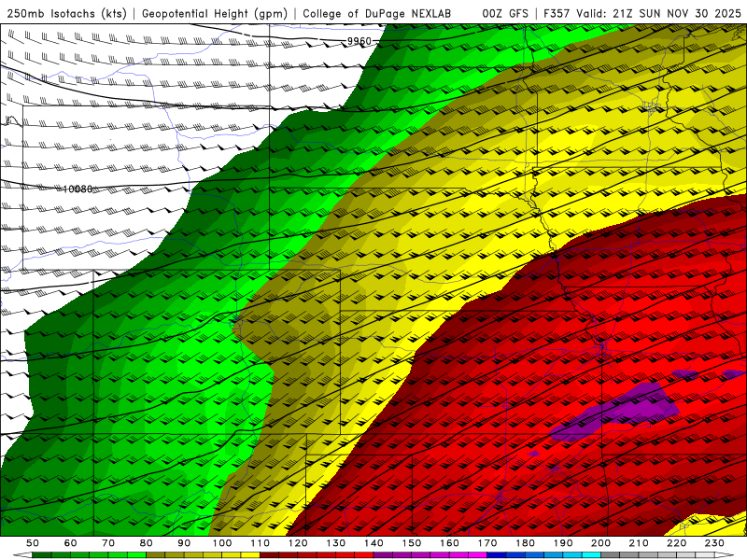Click the 130 value on the color scale
Screen dimensions: 747x560
(336, 543)
